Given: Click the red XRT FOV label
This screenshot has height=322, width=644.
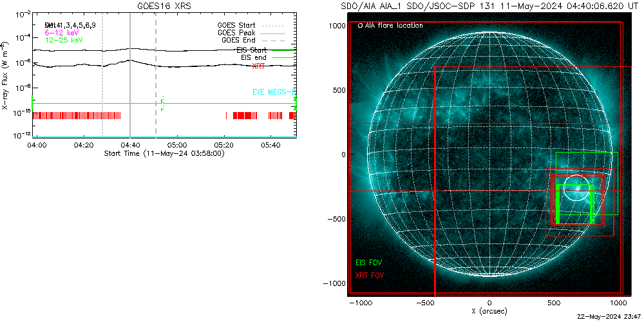Looking at the screenshot, I should pyautogui.click(x=369, y=274).
